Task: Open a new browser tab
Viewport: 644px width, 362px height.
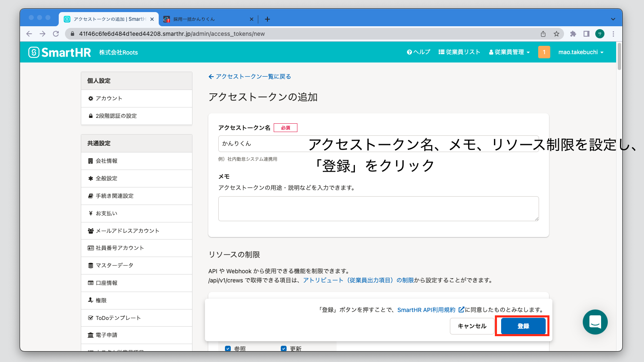Action: point(267,19)
